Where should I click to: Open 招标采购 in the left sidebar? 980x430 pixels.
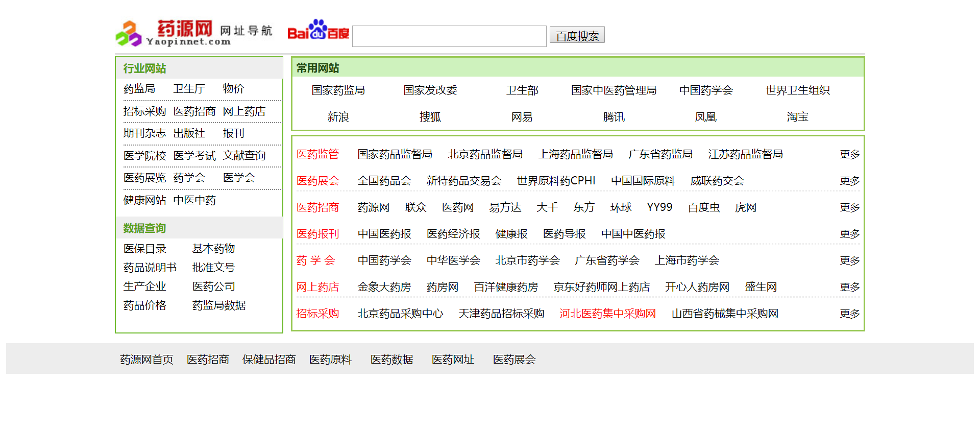coord(145,111)
